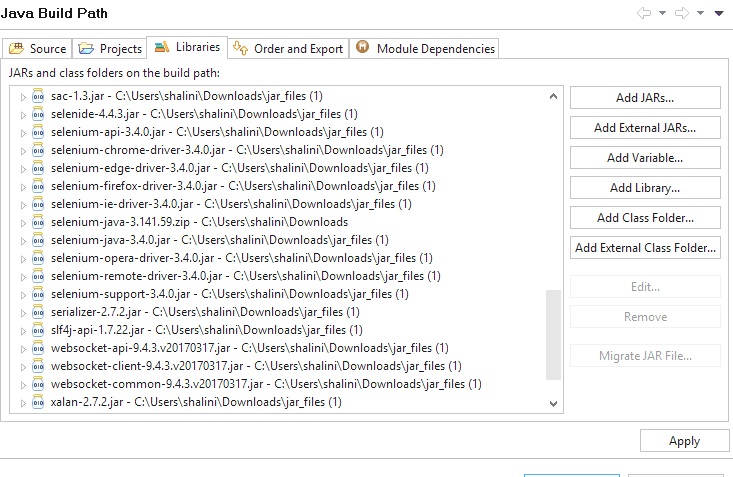733x477 pixels.
Task: Click the jar icon beside selenium-chrome-driver-3.4.0.jar
Action: [38, 150]
